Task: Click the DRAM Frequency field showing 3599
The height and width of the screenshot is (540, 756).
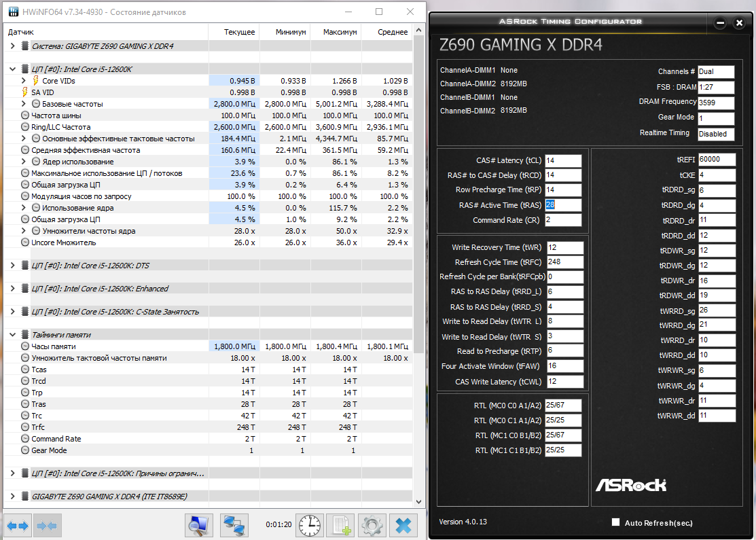Action: pos(716,103)
